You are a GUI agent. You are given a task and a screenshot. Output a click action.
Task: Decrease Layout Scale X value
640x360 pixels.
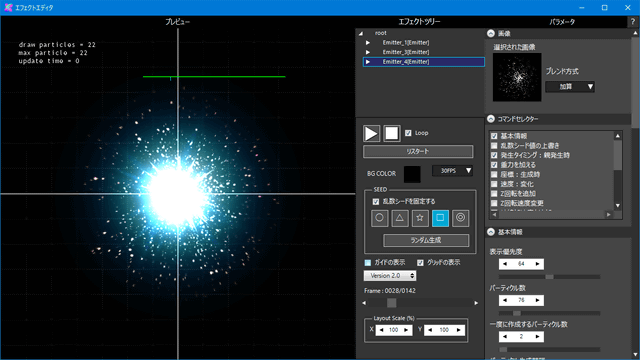(x=381, y=330)
